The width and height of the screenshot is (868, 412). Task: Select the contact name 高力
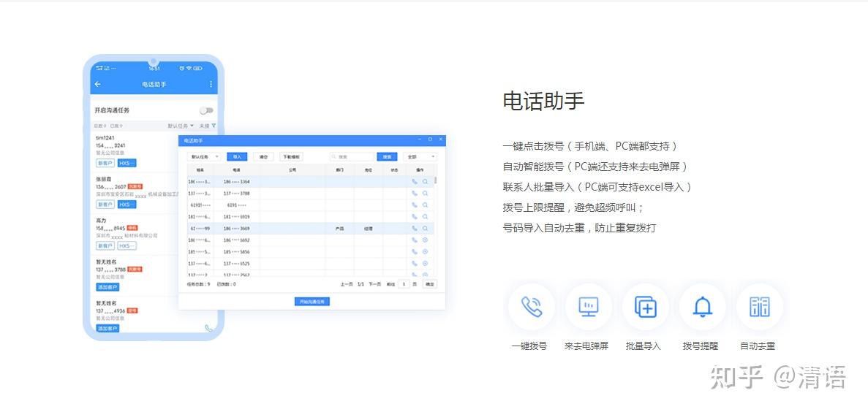click(x=101, y=221)
